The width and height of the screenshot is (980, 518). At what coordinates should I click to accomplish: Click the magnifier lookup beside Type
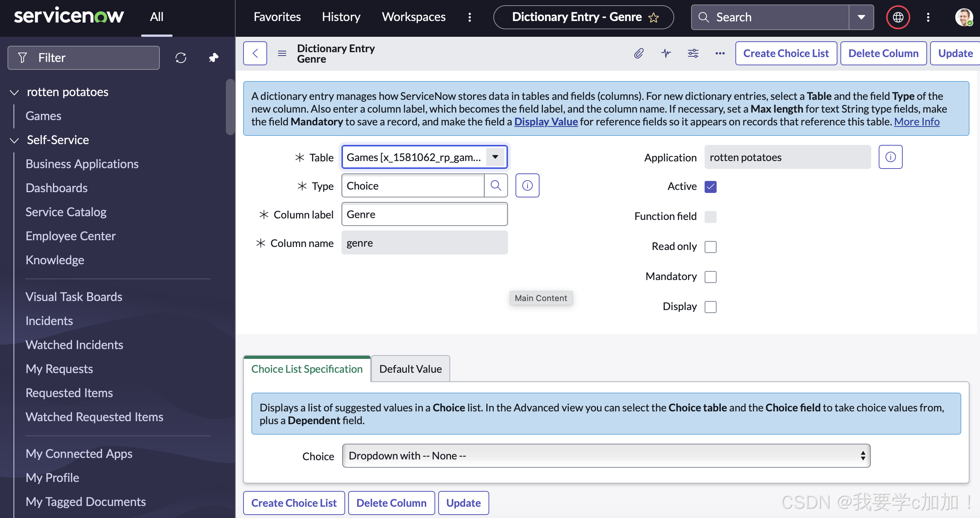pos(496,186)
